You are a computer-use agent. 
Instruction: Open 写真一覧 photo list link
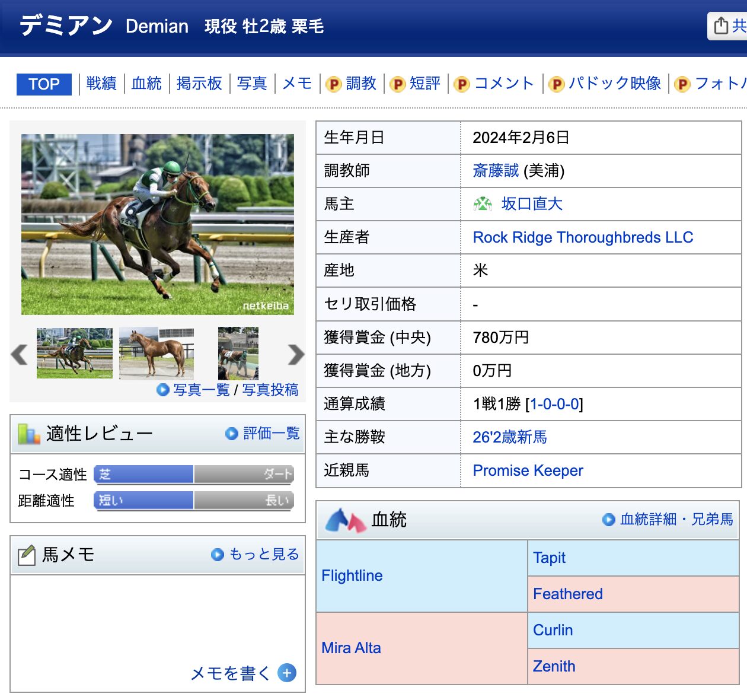pyautogui.click(x=201, y=390)
